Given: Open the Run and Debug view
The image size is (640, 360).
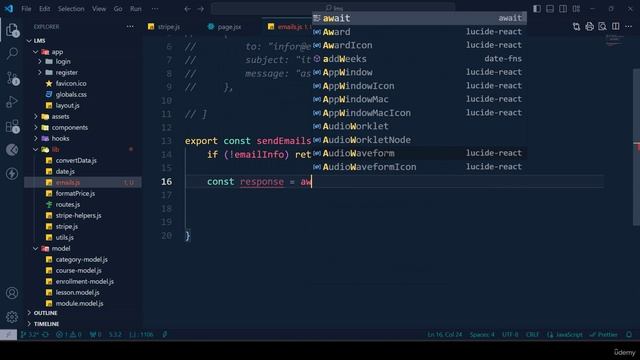Looking at the screenshot, I should pos(12,102).
